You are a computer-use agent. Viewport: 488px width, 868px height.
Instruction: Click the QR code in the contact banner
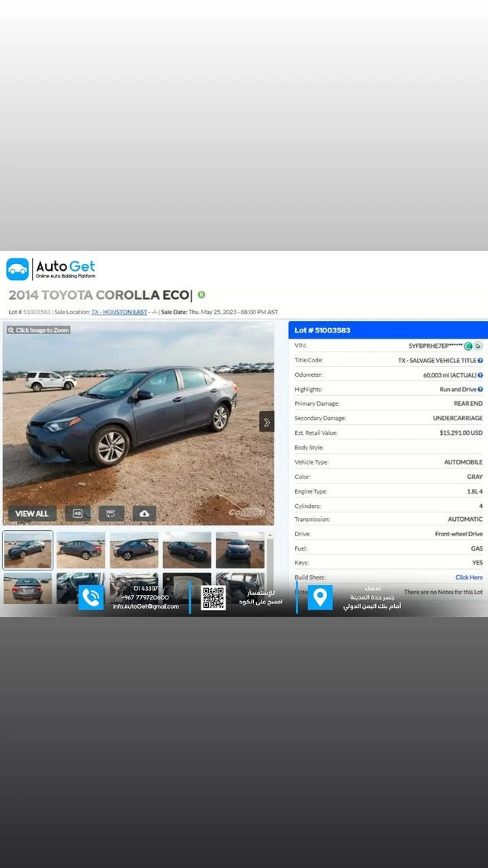[213, 598]
